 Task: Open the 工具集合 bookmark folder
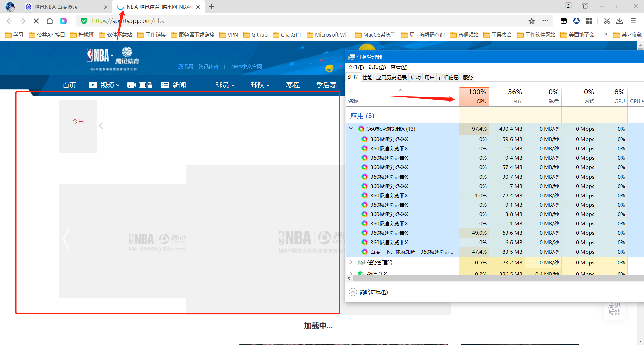[x=497, y=35]
